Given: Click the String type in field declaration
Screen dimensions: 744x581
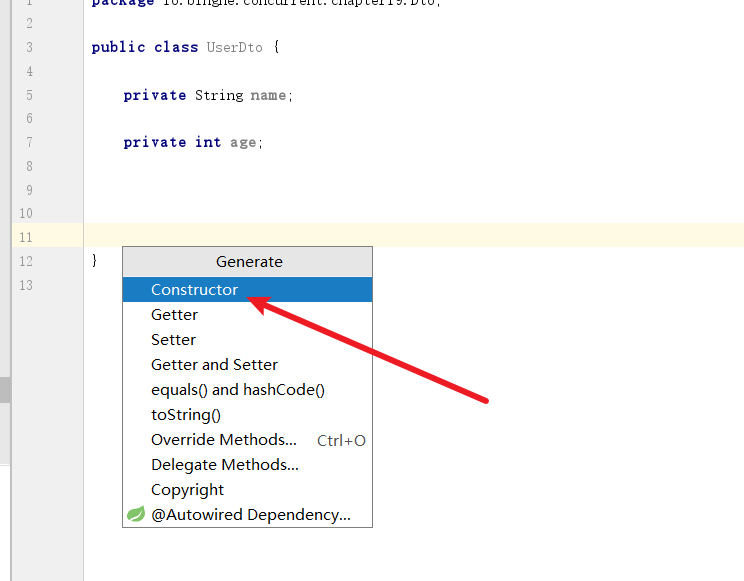Looking at the screenshot, I should click(219, 95).
